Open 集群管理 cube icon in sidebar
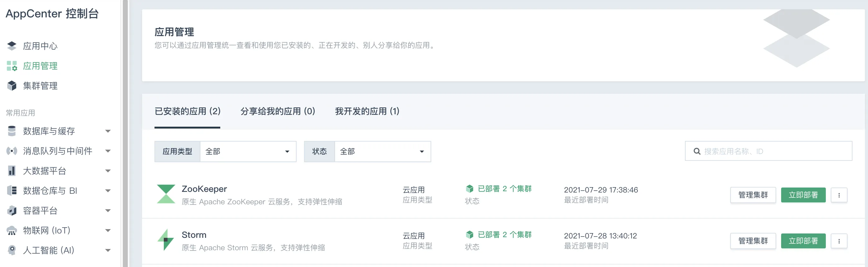This screenshot has width=868, height=267. tap(12, 86)
